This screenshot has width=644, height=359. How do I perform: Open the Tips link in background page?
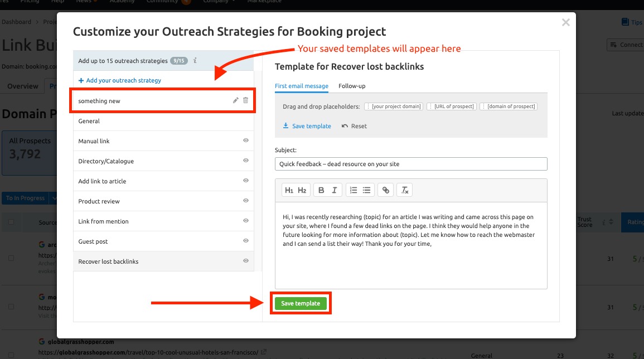[632, 22]
